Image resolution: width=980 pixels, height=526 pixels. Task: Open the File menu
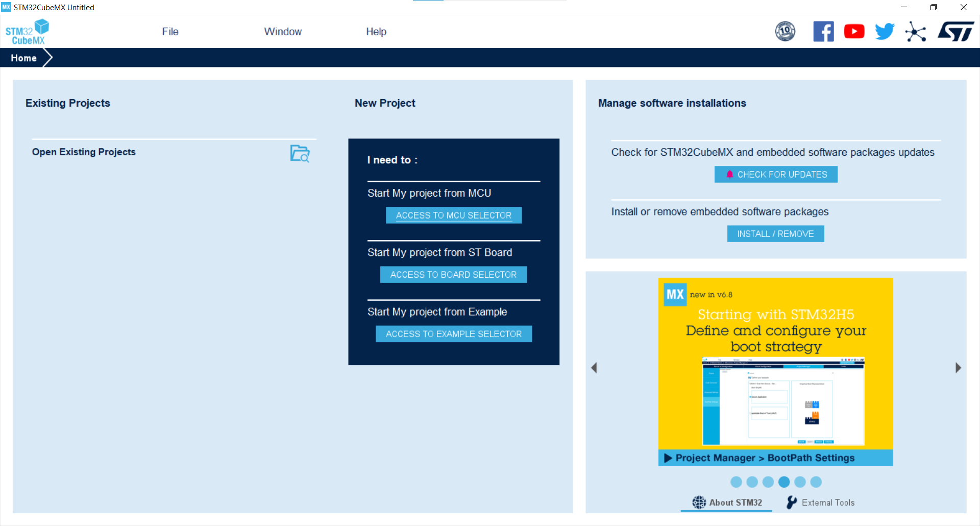(x=170, y=32)
